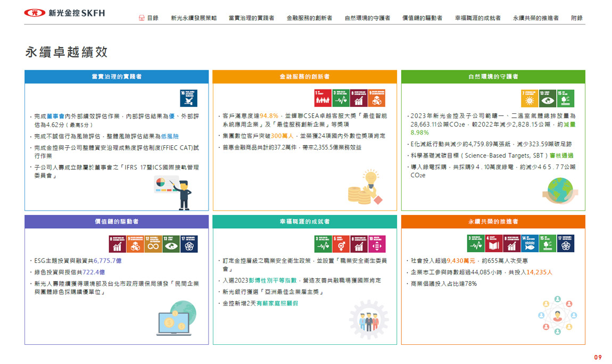
Task: Click the SDG 7 clean energy sun icon
Action: point(529,98)
